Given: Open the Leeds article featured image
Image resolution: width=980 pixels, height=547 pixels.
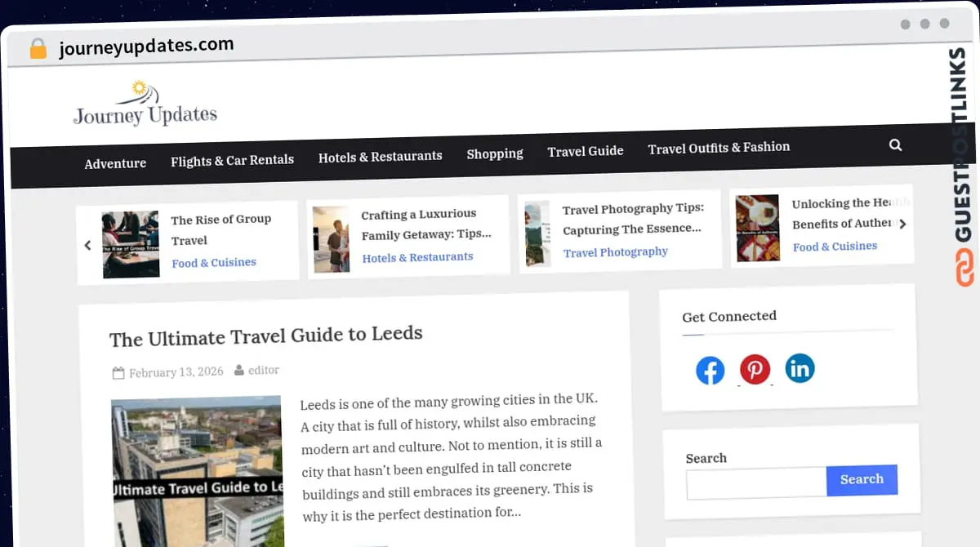Looking at the screenshot, I should (198, 472).
